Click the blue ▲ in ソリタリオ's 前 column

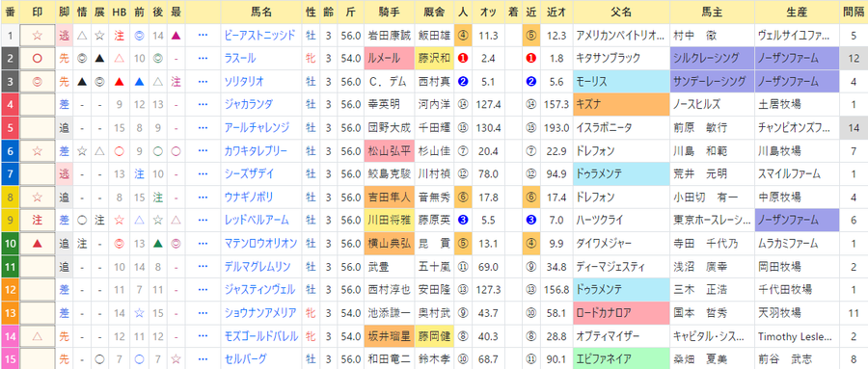(x=139, y=81)
